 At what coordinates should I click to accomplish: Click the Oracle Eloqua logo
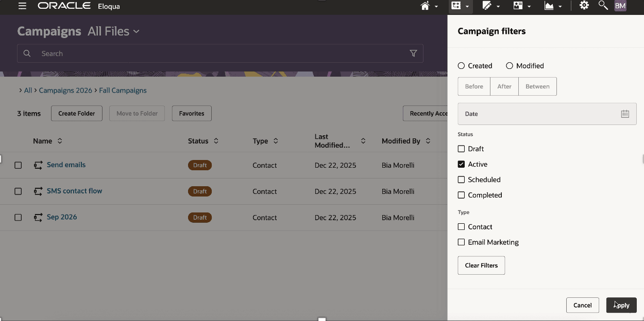pos(79,6)
